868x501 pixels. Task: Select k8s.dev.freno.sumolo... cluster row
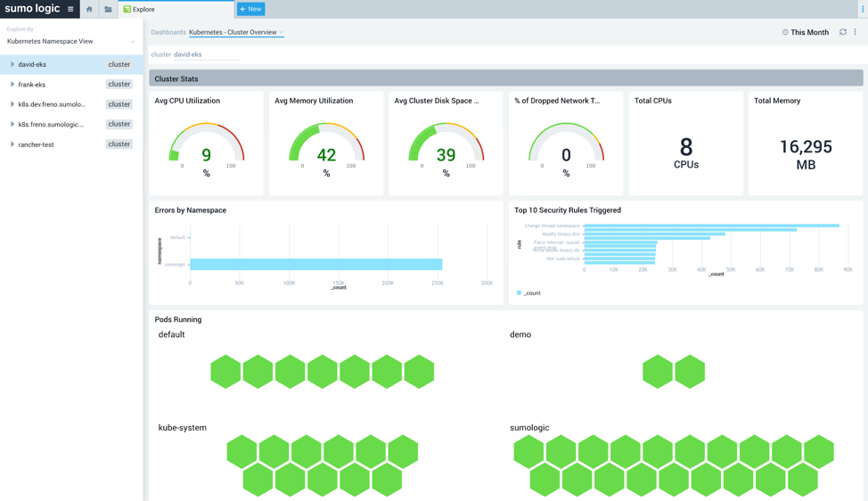pos(71,104)
